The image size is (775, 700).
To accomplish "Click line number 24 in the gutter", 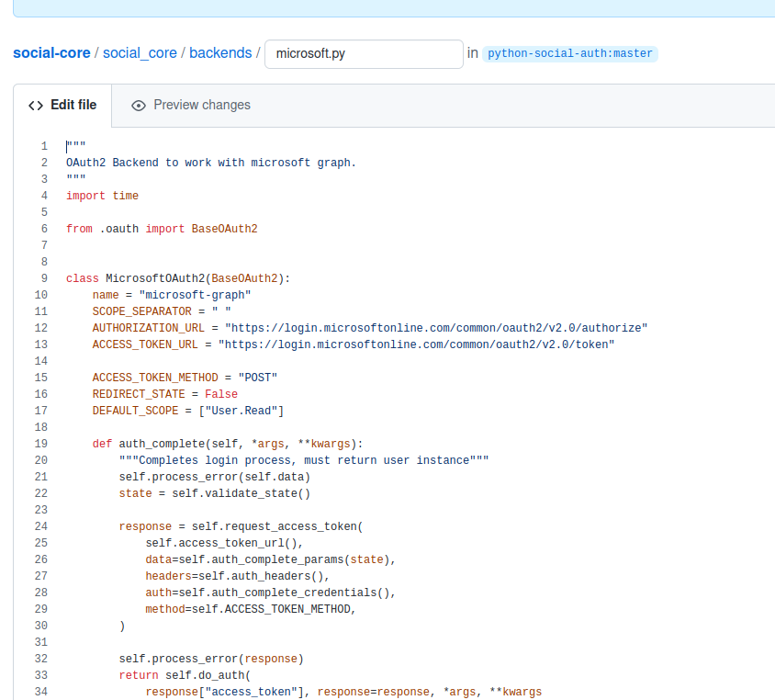I will click(40, 526).
